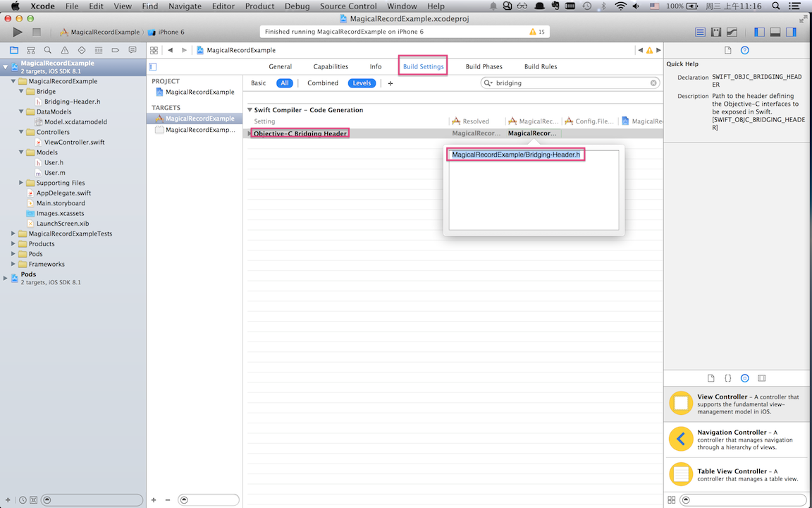Open the Find navigator magnifier icon
The height and width of the screenshot is (508, 812).
coord(48,50)
